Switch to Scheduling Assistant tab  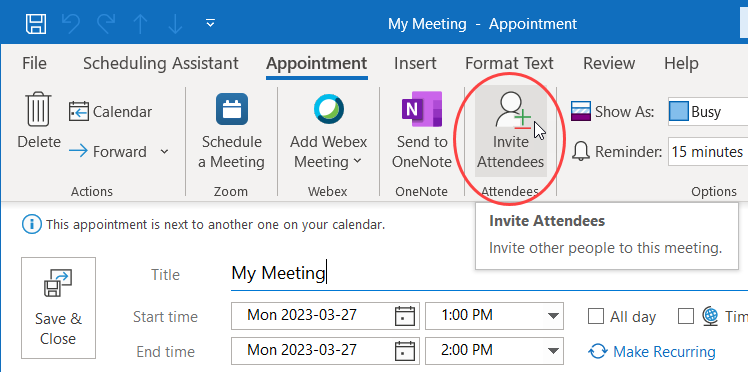(x=161, y=63)
